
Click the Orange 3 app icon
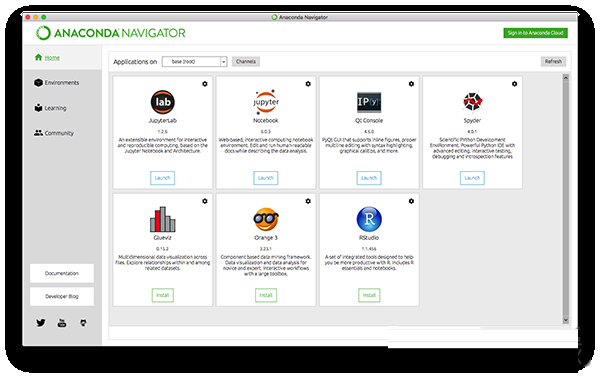tap(266, 219)
